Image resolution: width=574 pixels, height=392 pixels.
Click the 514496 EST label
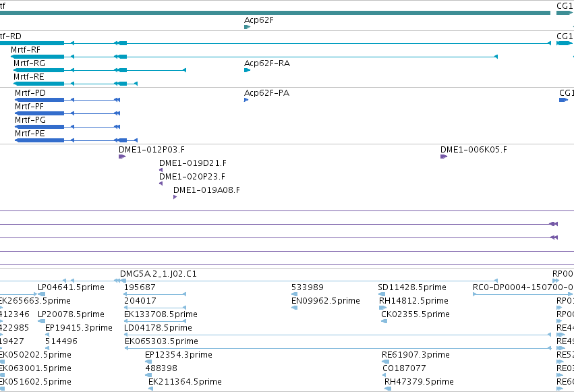61,341
